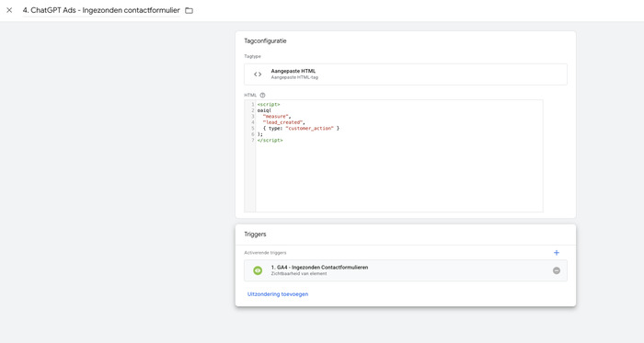
Task: Click the "customer_action" code line
Action: coord(301,129)
